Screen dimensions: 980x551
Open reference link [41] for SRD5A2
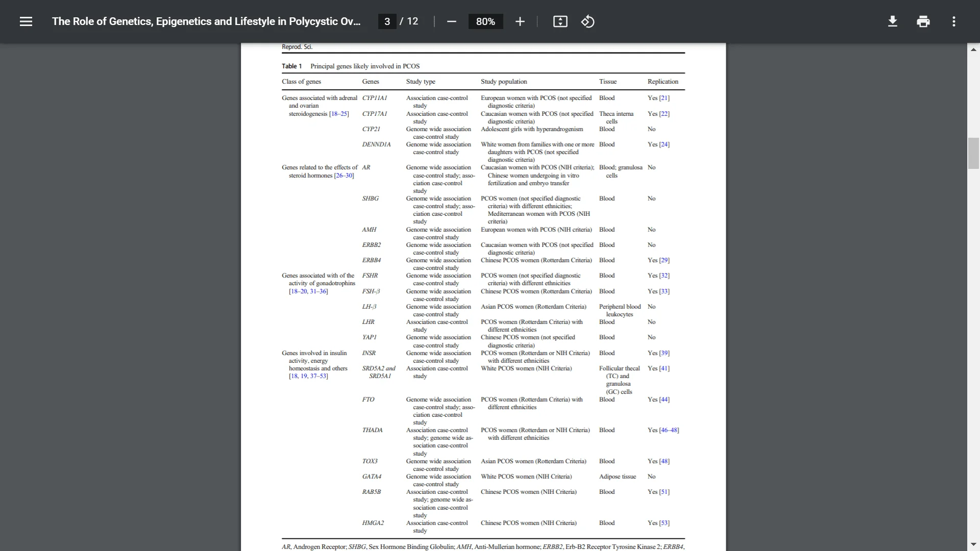[x=664, y=368]
